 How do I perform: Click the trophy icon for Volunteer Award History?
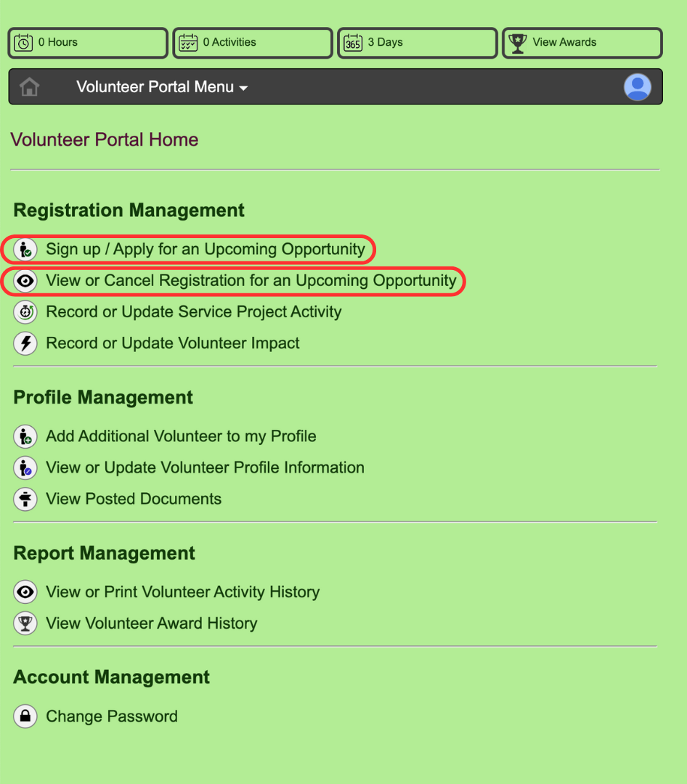[x=25, y=624]
